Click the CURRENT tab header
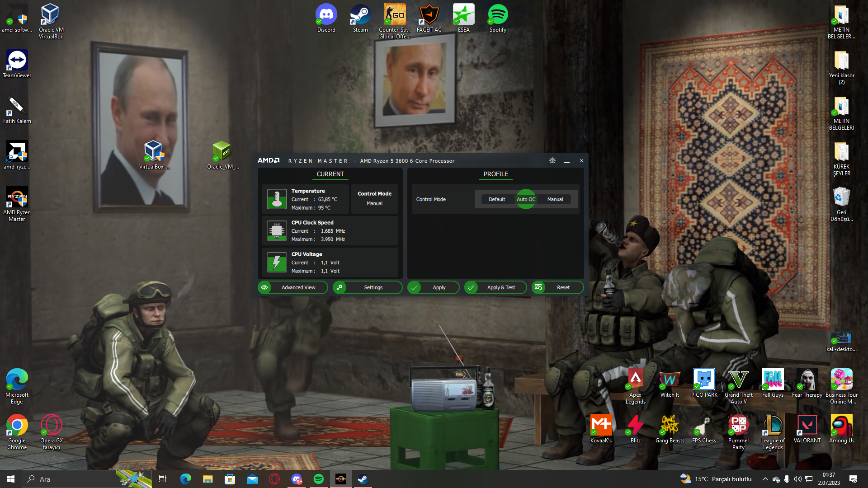 coord(330,174)
